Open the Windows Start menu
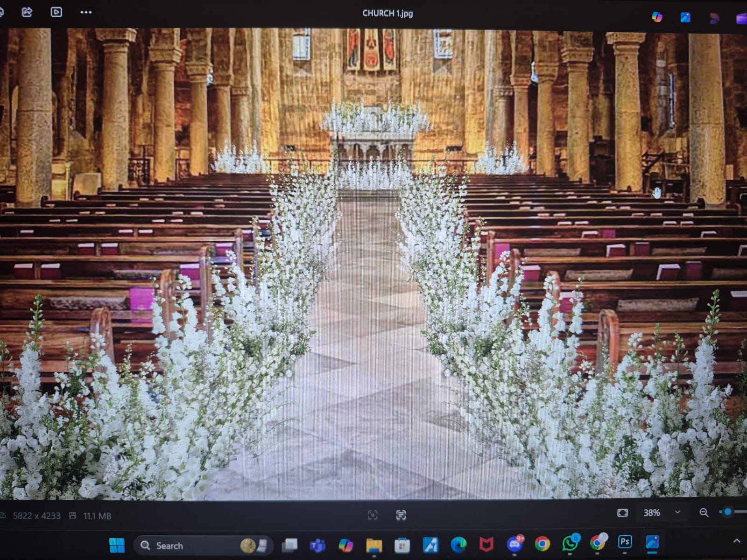 click(117, 545)
